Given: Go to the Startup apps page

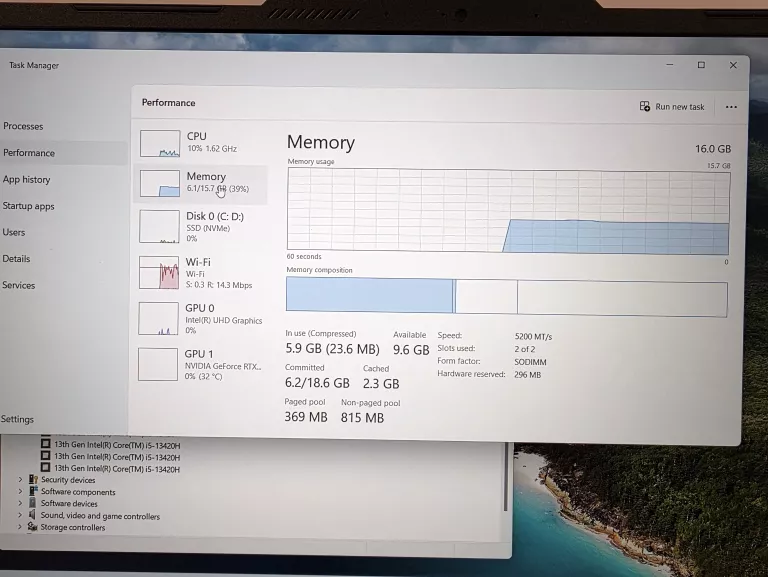Looking at the screenshot, I should click(28, 206).
